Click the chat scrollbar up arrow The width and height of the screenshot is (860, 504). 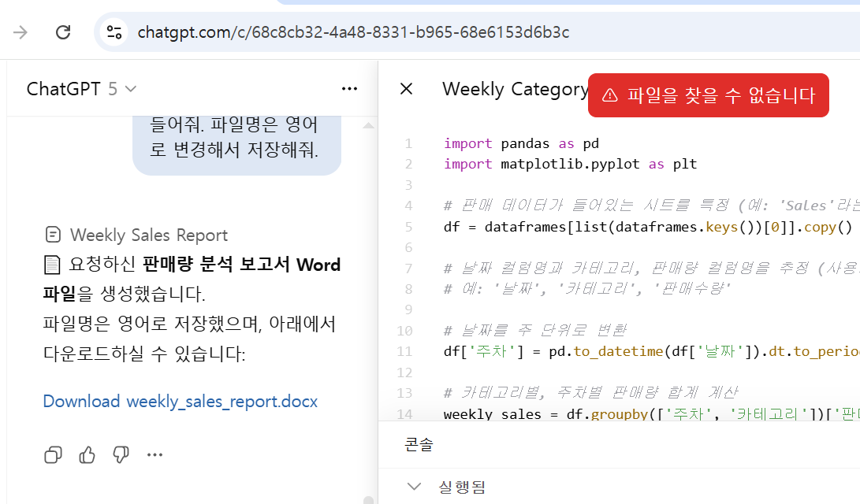tap(369, 125)
